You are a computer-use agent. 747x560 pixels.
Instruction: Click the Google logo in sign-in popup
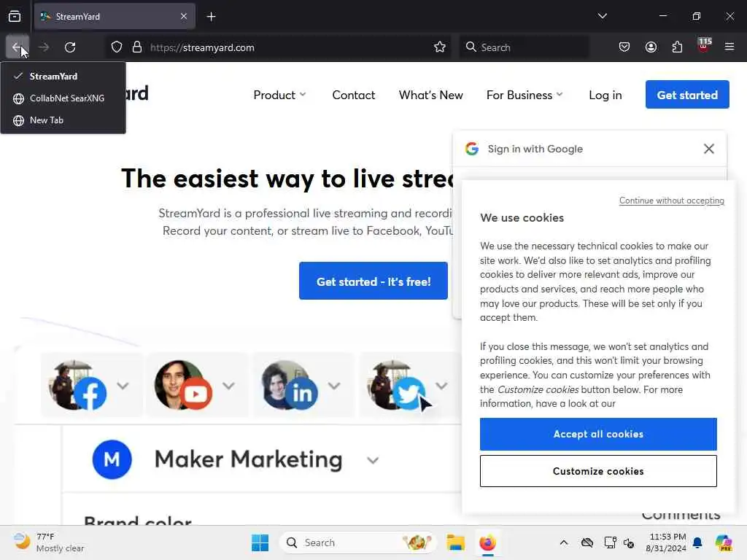[472, 149]
